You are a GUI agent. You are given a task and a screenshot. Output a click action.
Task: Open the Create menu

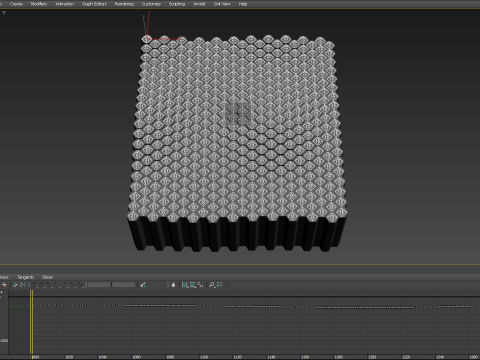coord(16,4)
